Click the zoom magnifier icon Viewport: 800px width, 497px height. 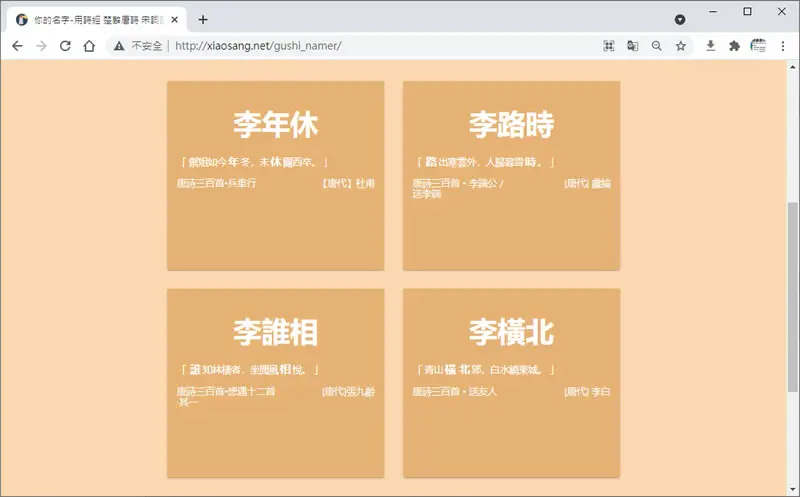(x=657, y=46)
